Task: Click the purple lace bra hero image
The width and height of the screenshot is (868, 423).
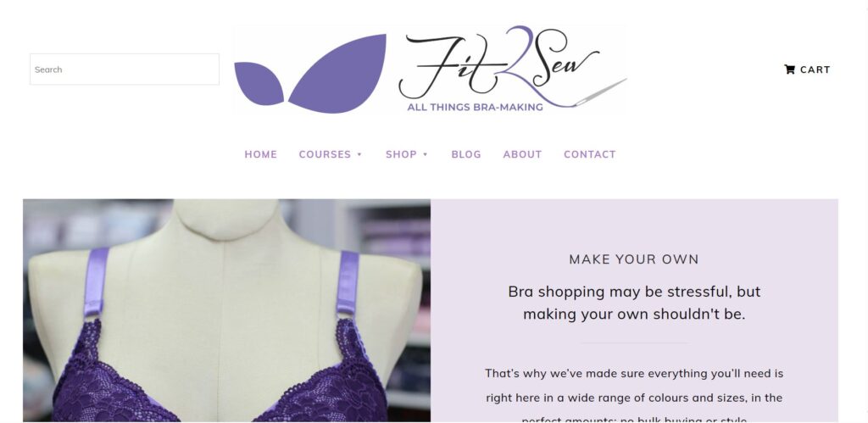Action: [226, 310]
